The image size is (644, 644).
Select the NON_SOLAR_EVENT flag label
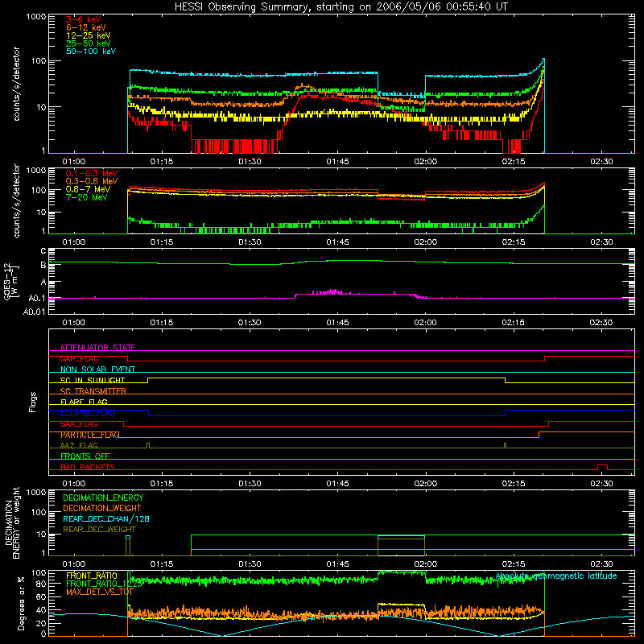[97, 369]
